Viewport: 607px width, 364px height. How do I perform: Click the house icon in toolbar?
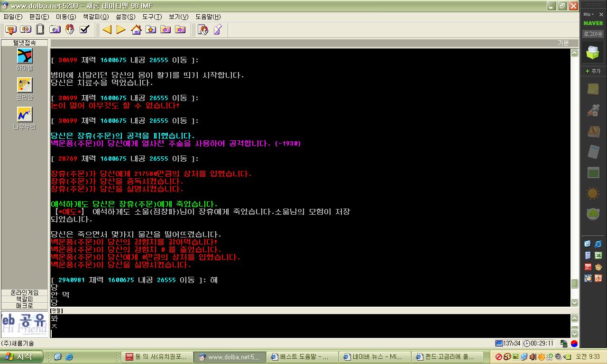coord(136,30)
